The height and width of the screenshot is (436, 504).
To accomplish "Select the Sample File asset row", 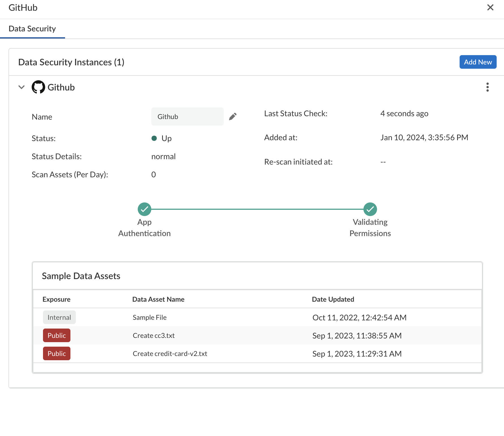I will tap(150, 317).
